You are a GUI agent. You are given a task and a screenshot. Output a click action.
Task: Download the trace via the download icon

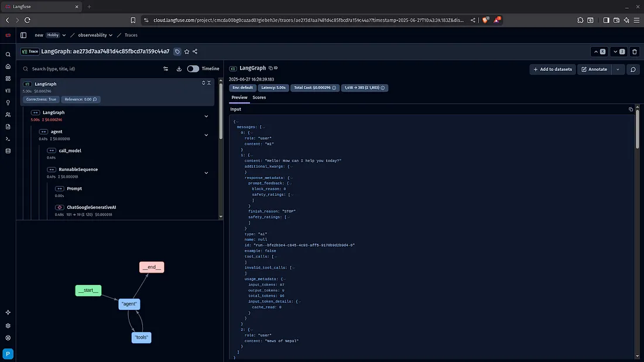coord(179,69)
